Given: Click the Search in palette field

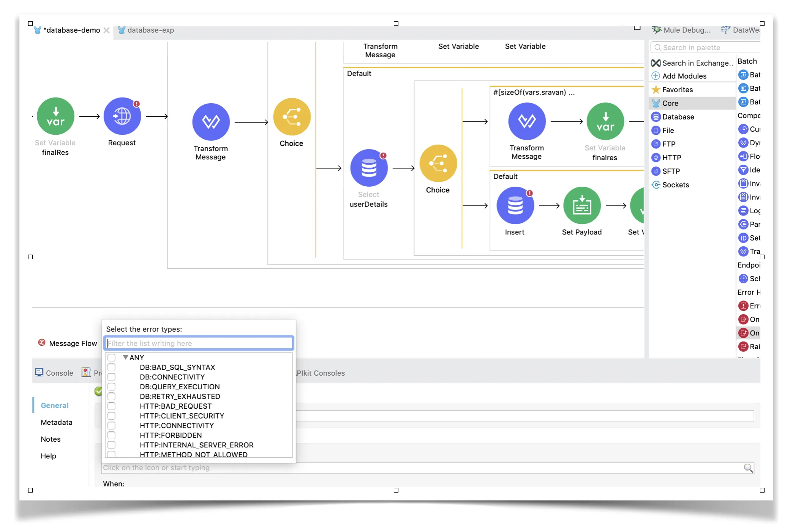Looking at the screenshot, I should pyautogui.click(x=706, y=47).
